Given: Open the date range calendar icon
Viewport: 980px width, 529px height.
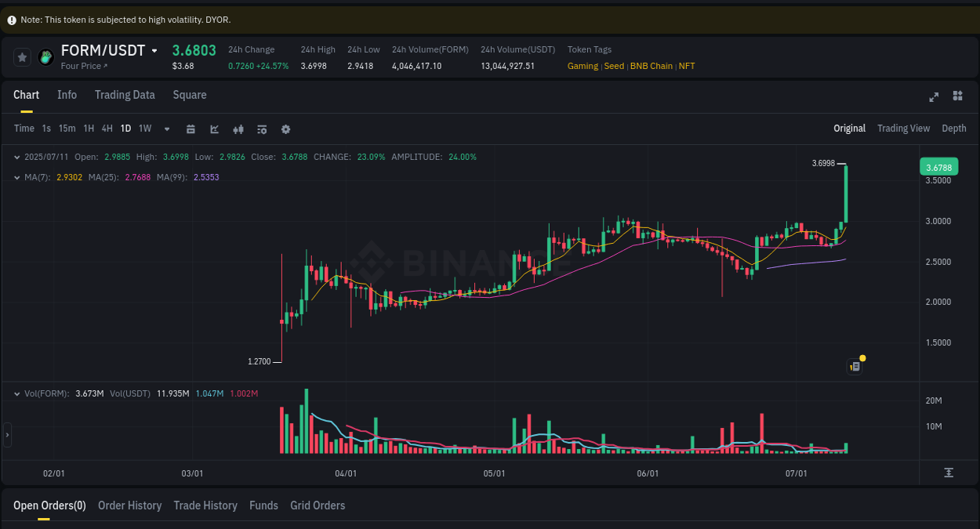Looking at the screenshot, I should click(x=191, y=129).
